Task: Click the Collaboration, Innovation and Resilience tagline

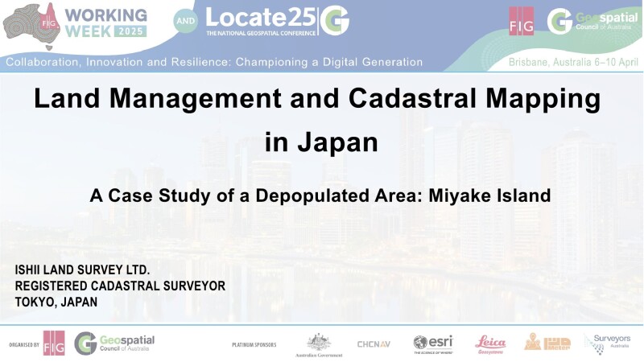Action: click(213, 62)
